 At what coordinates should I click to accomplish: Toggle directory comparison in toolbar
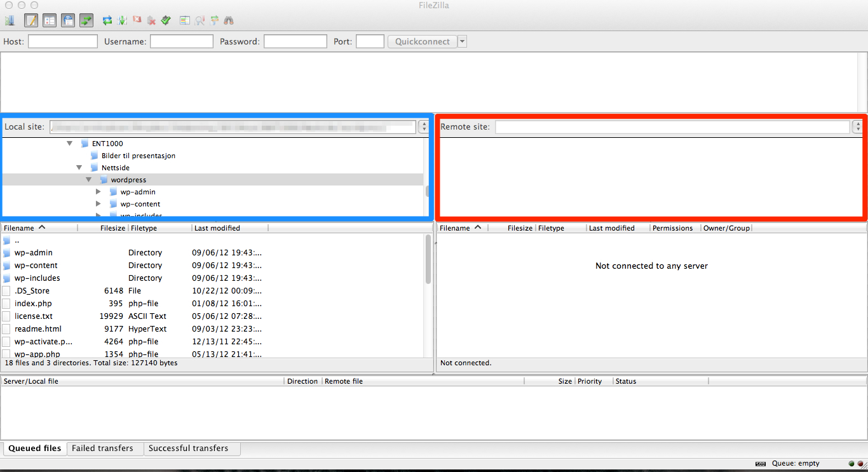pyautogui.click(x=200, y=20)
